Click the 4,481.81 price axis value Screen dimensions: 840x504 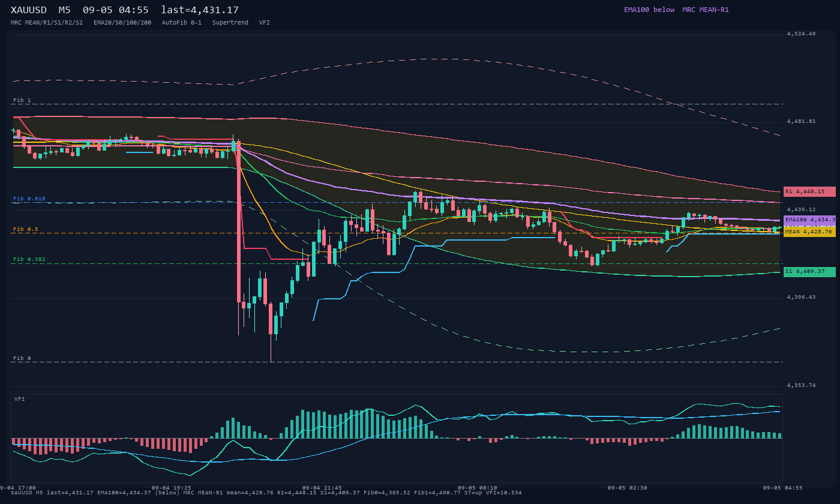(x=802, y=121)
